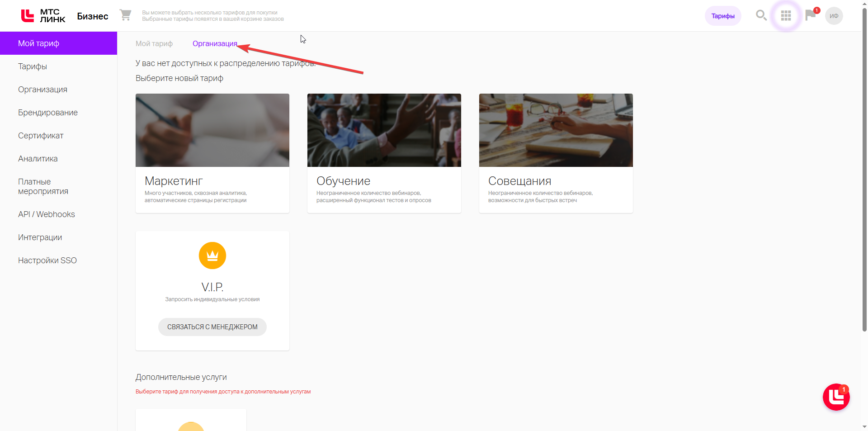Open Настройки SSO in sidebar
Viewport: 868px width, 431px height.
click(x=59, y=260)
